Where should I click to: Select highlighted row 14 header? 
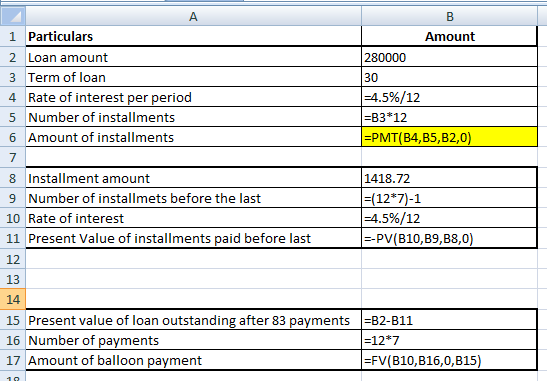coord(13,299)
